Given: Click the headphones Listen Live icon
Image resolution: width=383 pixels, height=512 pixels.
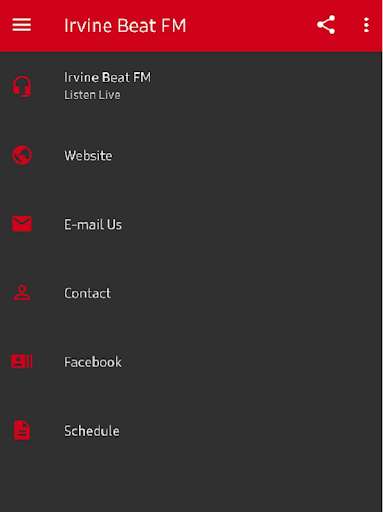Looking at the screenshot, I should (22, 86).
